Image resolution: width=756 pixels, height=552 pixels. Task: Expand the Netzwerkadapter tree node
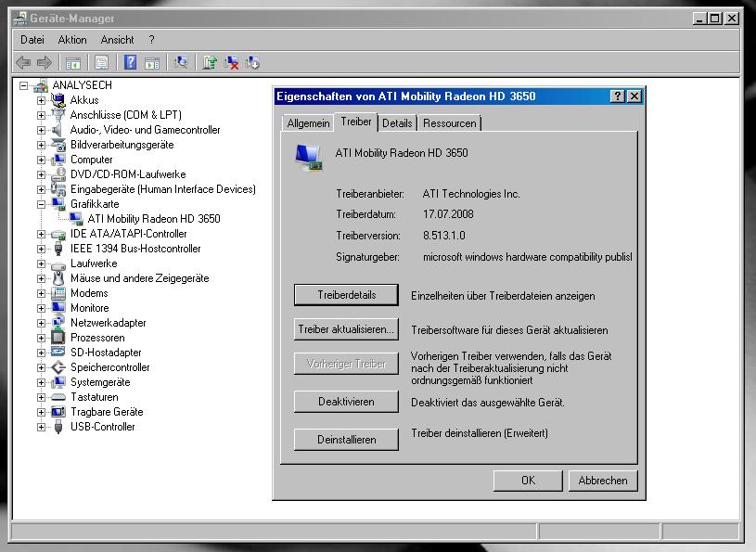click(42, 323)
